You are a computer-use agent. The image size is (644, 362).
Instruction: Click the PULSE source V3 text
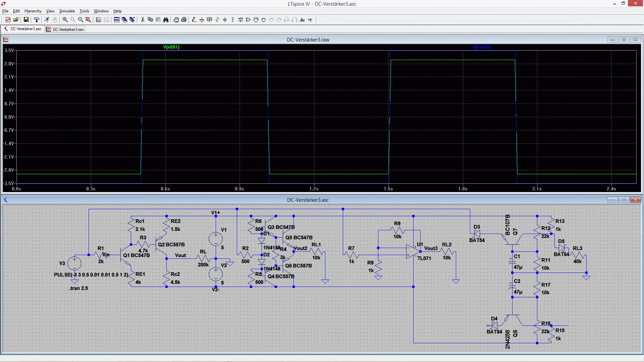click(x=91, y=275)
